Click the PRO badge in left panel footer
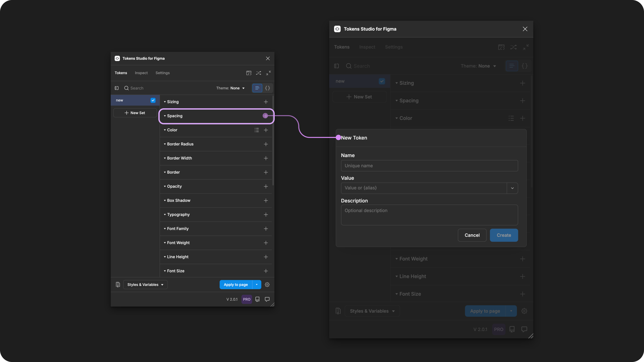The width and height of the screenshot is (644, 362). [x=247, y=299]
